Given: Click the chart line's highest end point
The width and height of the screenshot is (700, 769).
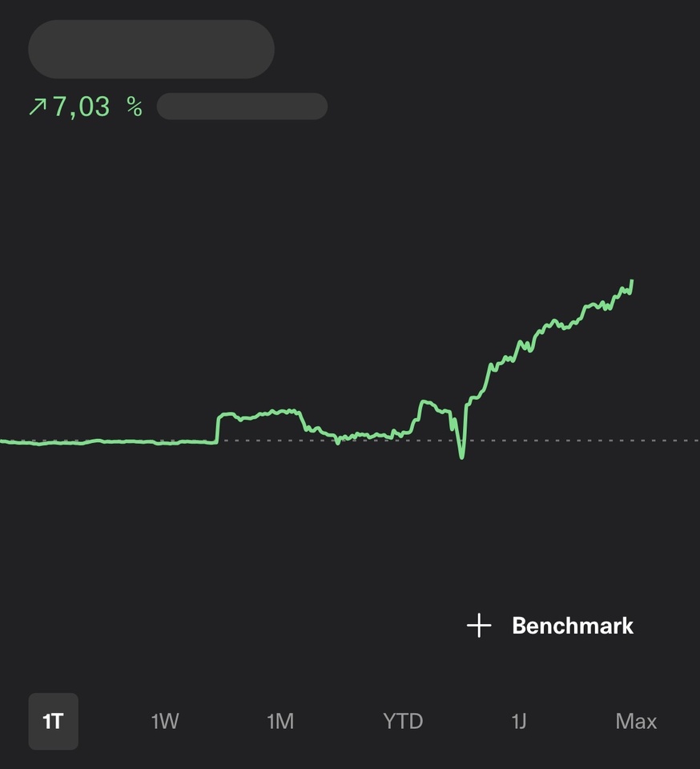Looking at the screenshot, I should click(x=632, y=281).
